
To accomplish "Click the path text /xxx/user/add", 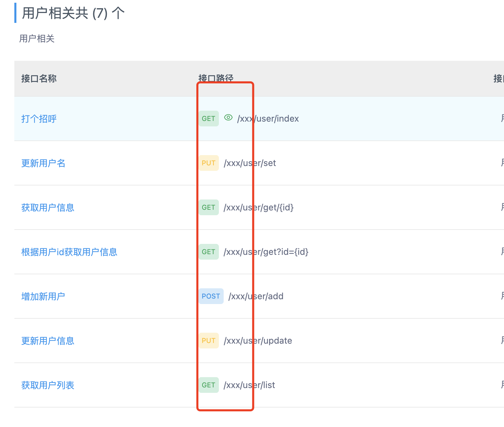I will [256, 296].
